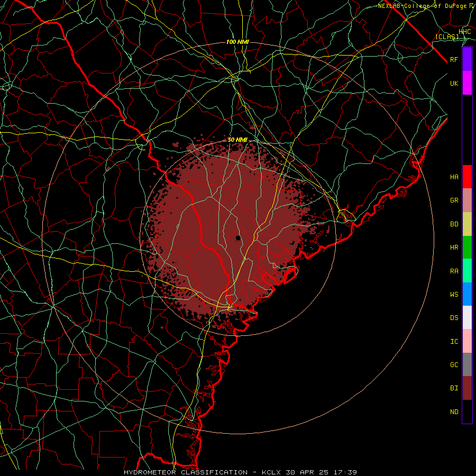
Task: Click the 'UK' legend label
Action: tap(454, 83)
